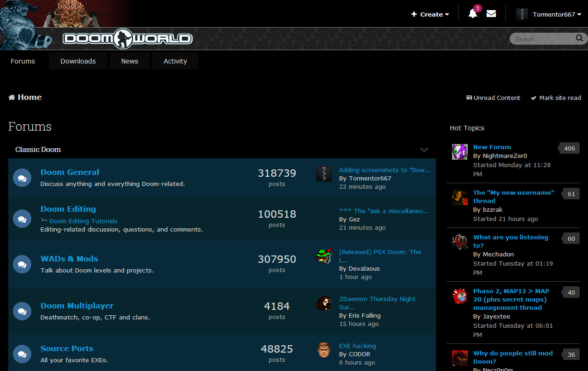
Task: Open 'What are you listening to?' topic
Action: coord(511,241)
